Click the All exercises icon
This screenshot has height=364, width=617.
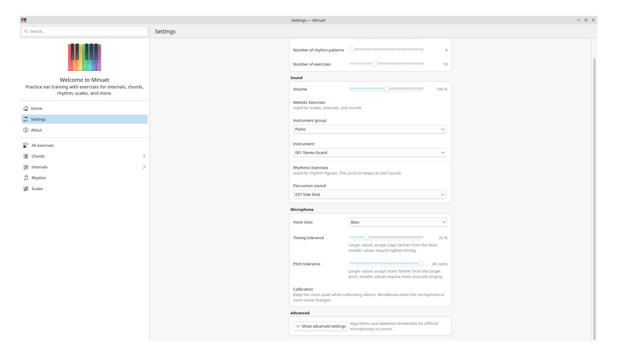26,145
